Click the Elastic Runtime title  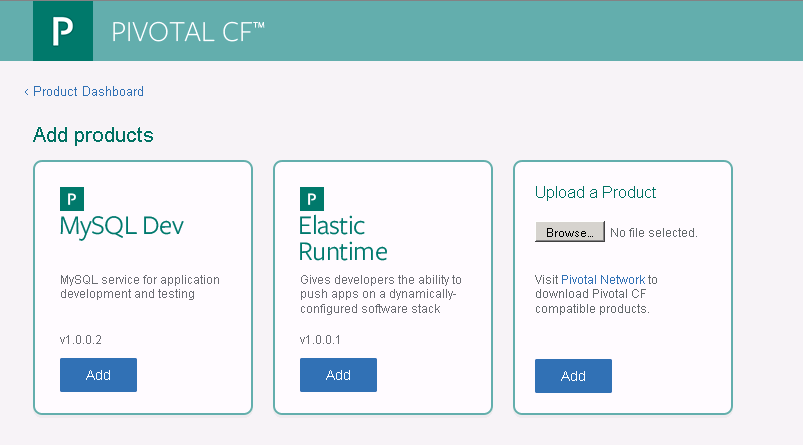tap(342, 238)
